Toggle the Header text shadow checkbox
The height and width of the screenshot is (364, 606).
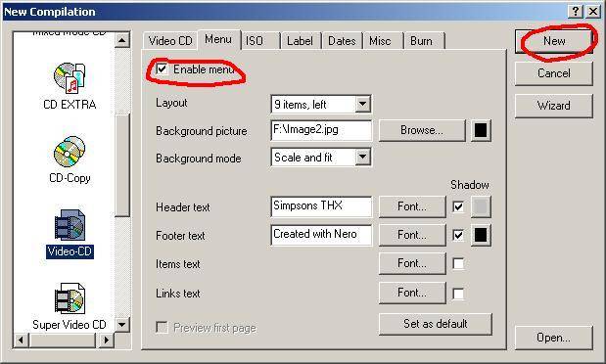click(x=458, y=206)
